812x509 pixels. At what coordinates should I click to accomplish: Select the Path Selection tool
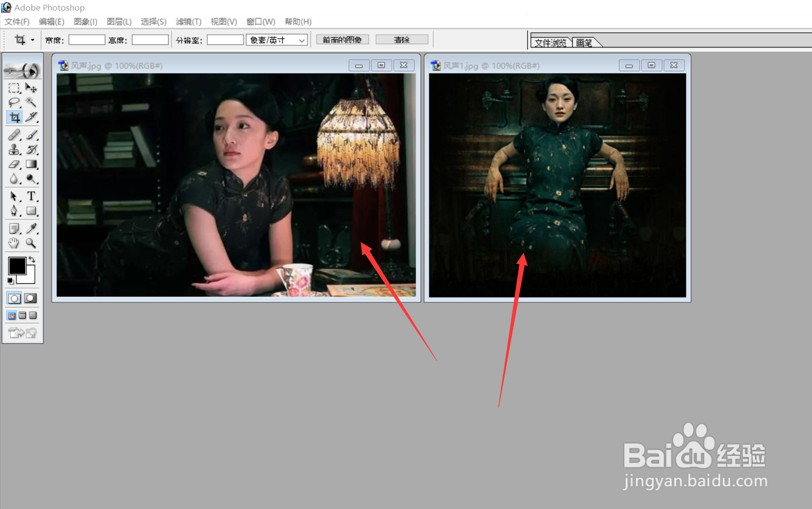point(14,196)
